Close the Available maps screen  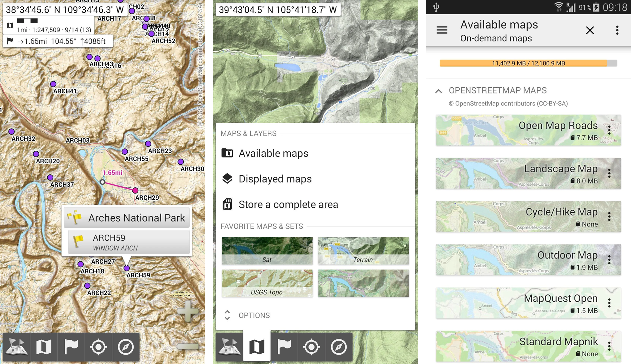590,30
